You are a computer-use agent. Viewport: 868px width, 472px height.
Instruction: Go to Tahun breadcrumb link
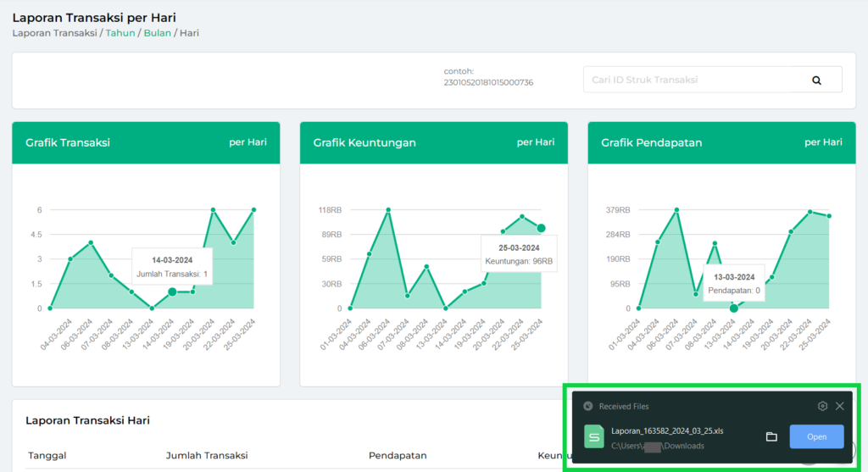point(120,33)
